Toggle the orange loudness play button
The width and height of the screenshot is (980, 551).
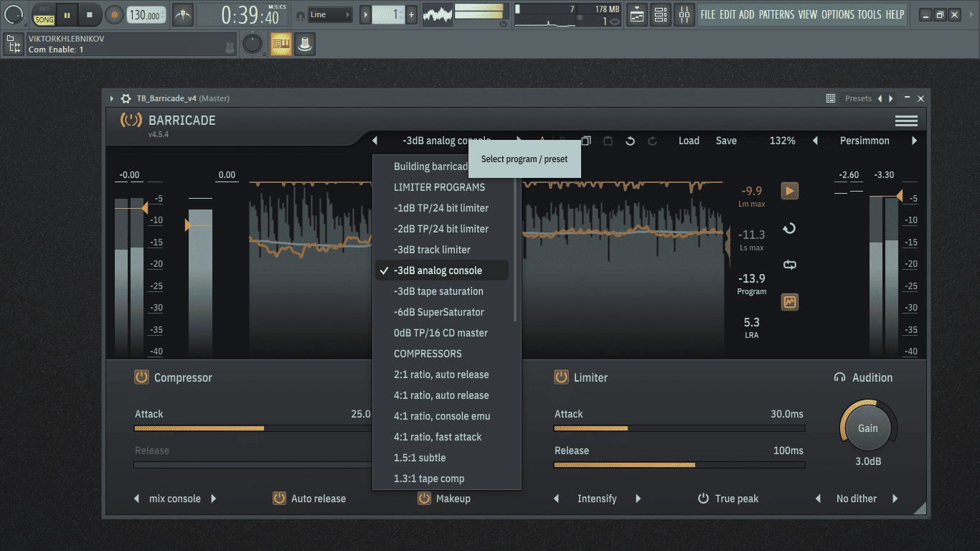coord(790,191)
